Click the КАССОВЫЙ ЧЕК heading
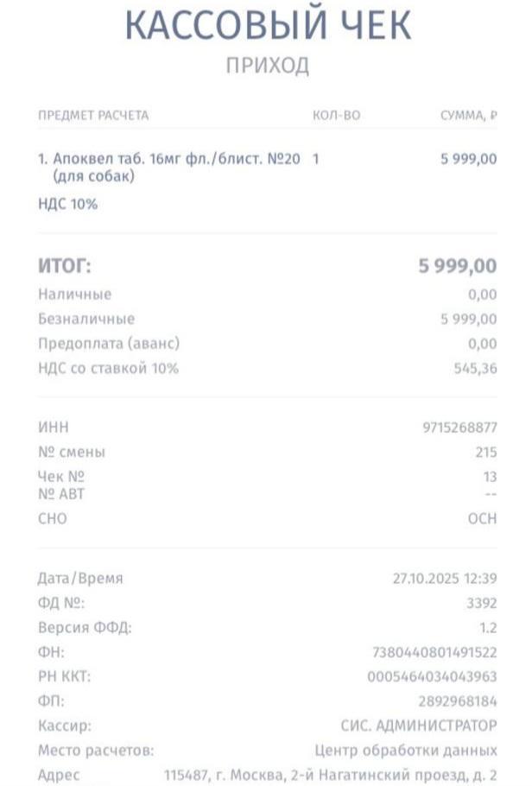Screen dimensions: 532x786 pos(267,24)
